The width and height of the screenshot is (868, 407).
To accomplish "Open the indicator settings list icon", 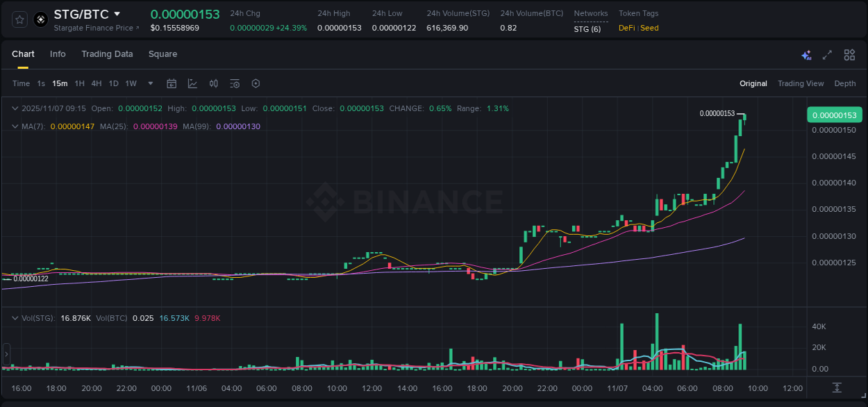I will [x=235, y=83].
